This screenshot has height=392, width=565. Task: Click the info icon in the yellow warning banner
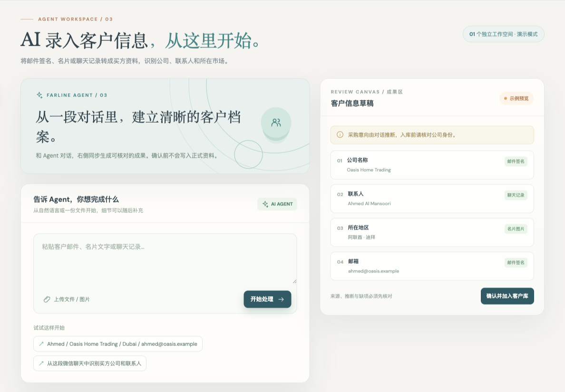tap(340, 134)
